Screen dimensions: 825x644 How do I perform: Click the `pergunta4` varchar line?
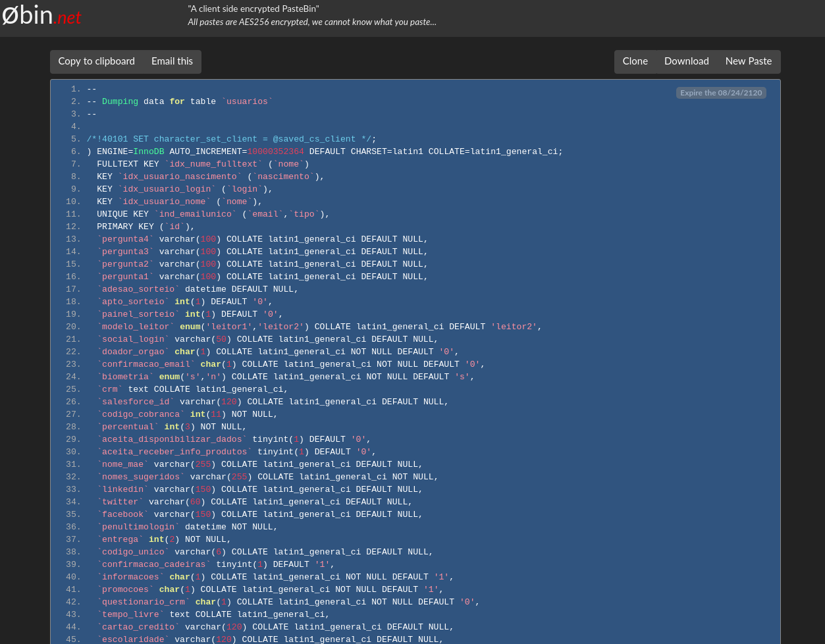pos(263,239)
